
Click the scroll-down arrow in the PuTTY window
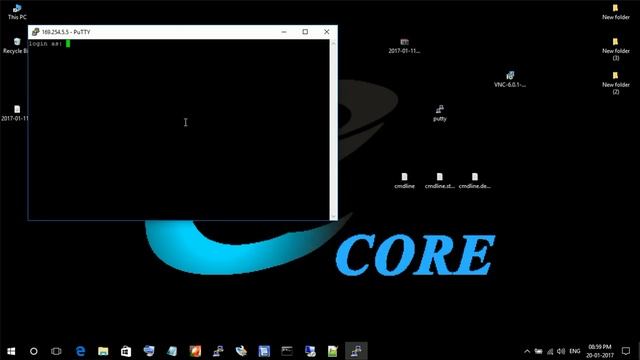(x=333, y=217)
